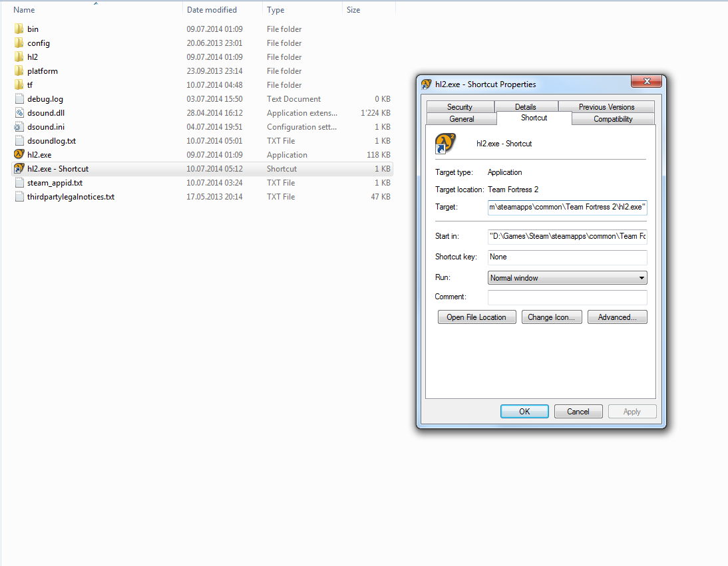Sort files by Date modified column

tap(212, 10)
